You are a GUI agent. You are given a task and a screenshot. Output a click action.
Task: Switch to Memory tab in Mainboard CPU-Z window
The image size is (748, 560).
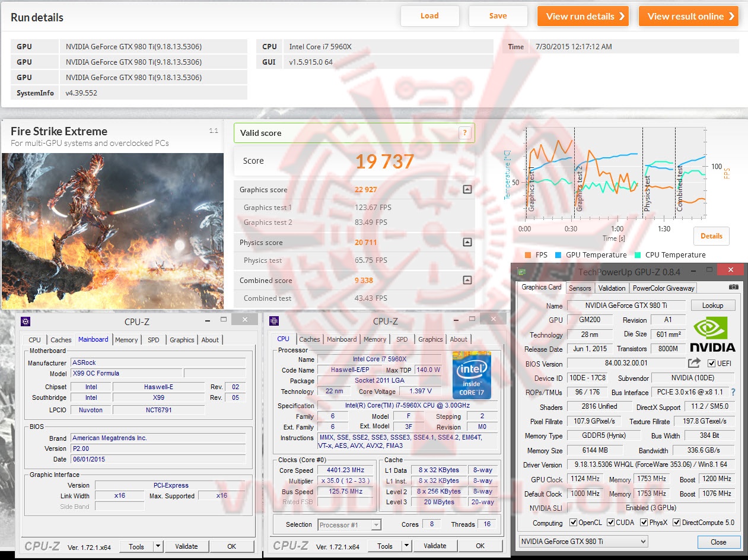[126, 340]
